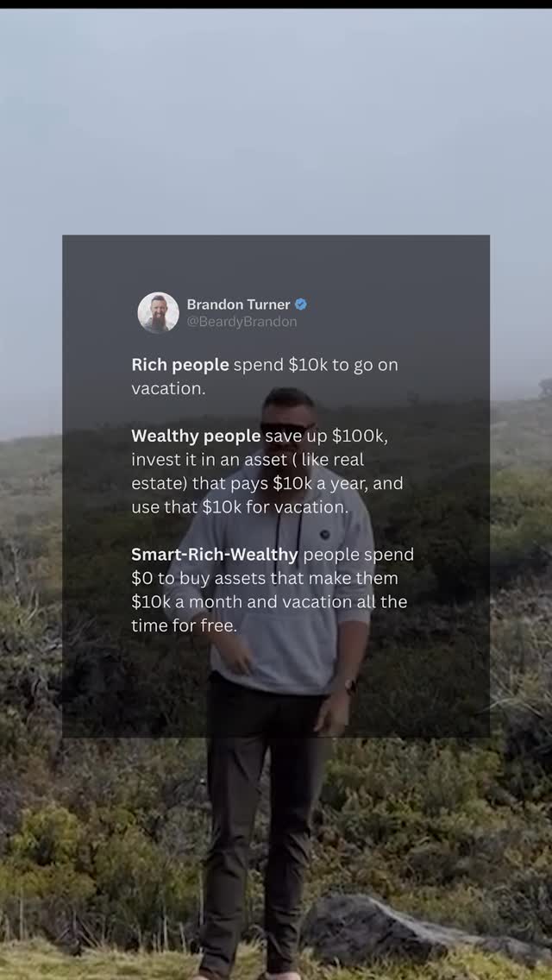Viewport: 552px width, 980px height.
Task: Click the "$100k," amount in the tweet
Action: 360,437
